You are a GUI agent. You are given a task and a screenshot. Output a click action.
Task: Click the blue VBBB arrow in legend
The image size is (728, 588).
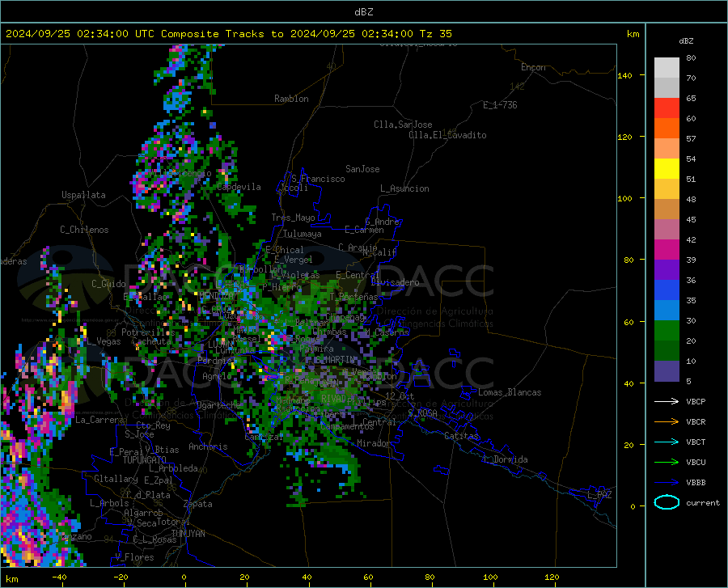(x=667, y=483)
